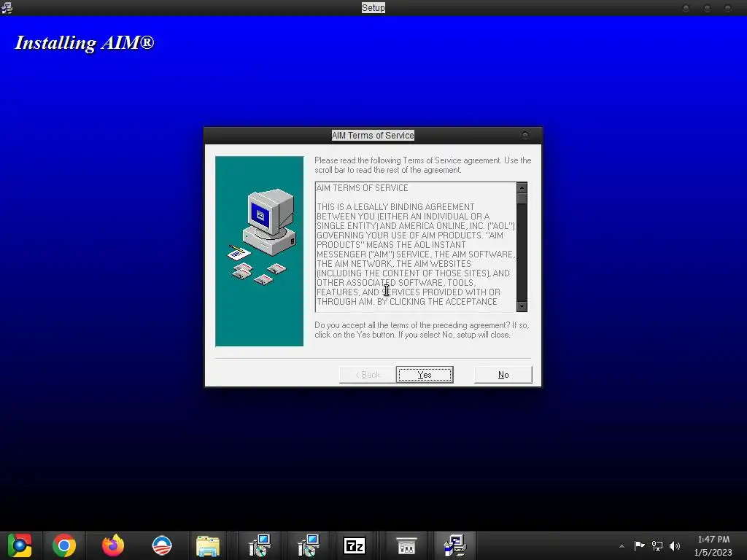Screen dimensions: 747x560
Task: Click the first installer disc icon in taskbar
Action: pos(260,545)
